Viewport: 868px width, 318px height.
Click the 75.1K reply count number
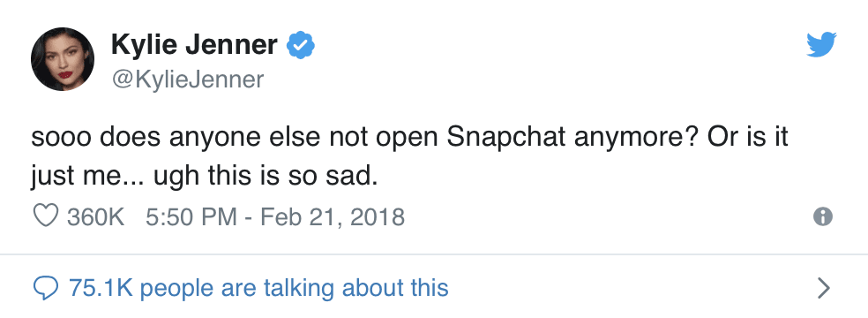pos(101,288)
